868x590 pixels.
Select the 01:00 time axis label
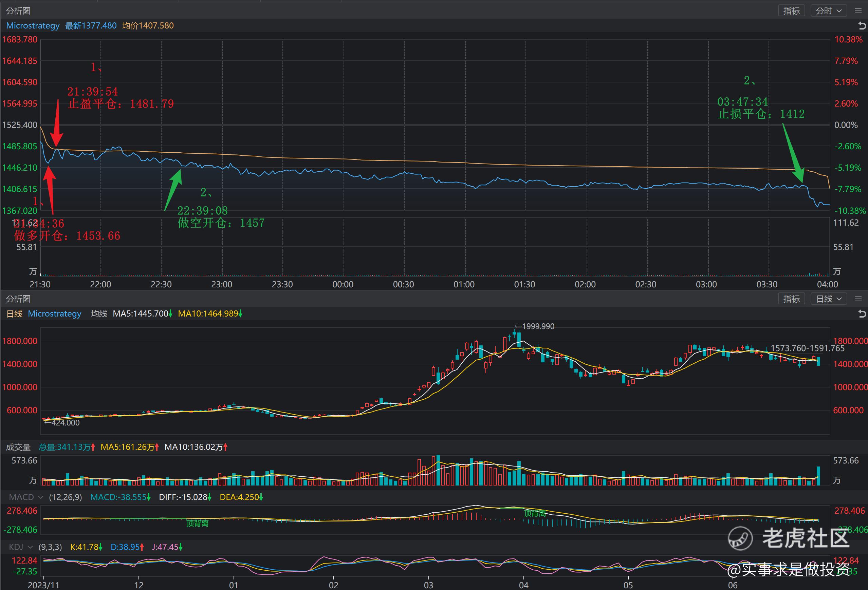tap(464, 284)
